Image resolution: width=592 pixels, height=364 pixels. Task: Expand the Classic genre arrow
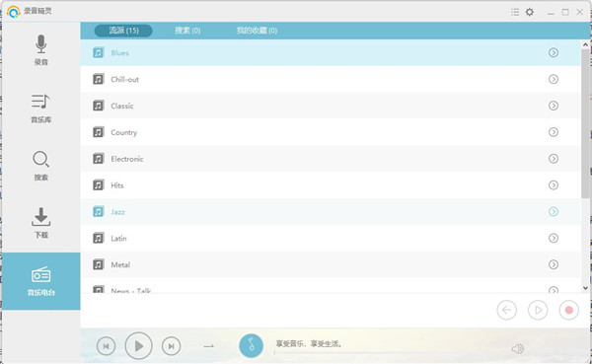(554, 106)
